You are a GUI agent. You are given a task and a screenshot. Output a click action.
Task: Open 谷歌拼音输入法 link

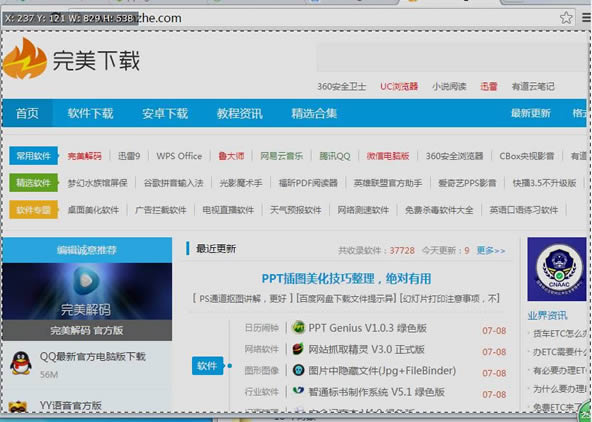coord(173,183)
